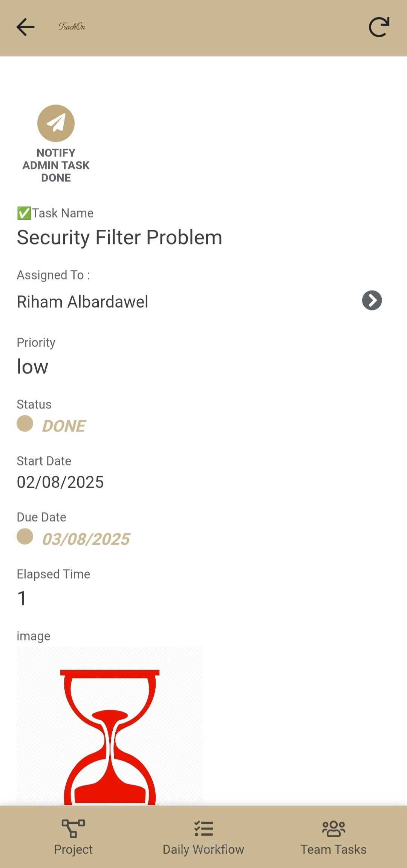Click the DONE status text

[64, 426]
